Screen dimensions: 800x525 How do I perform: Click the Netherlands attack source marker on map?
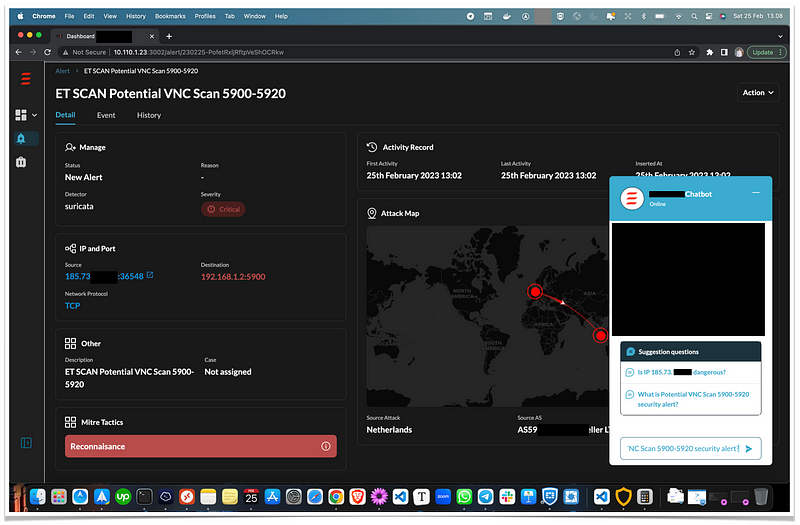[534, 292]
